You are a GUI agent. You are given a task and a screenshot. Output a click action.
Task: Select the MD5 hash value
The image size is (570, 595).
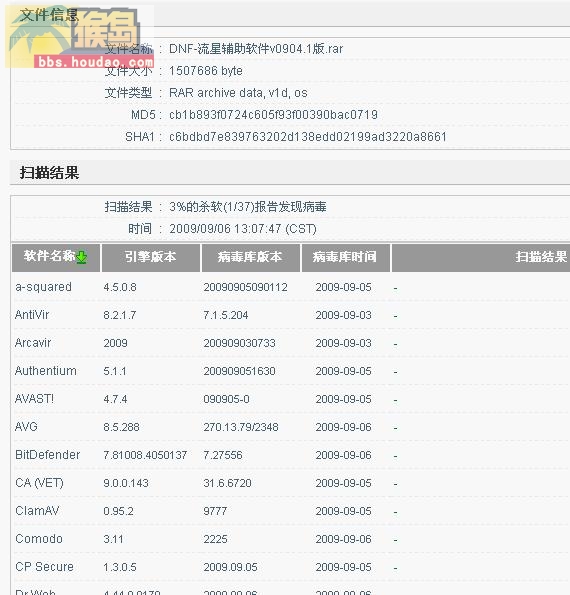274,115
